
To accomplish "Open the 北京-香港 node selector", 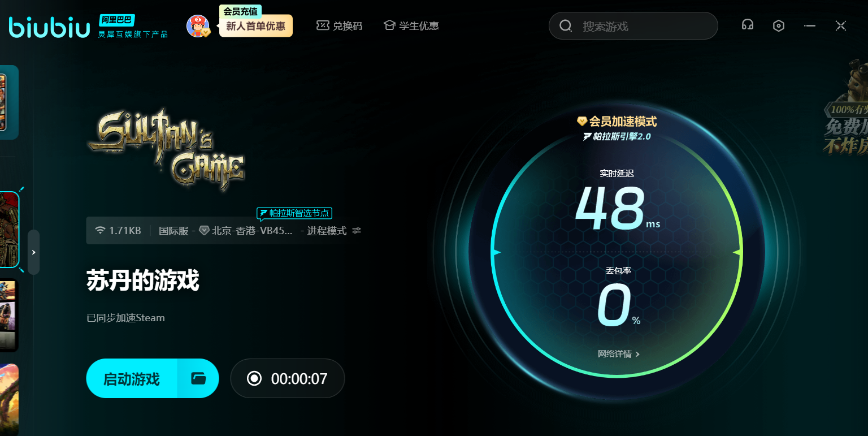I will click(246, 231).
